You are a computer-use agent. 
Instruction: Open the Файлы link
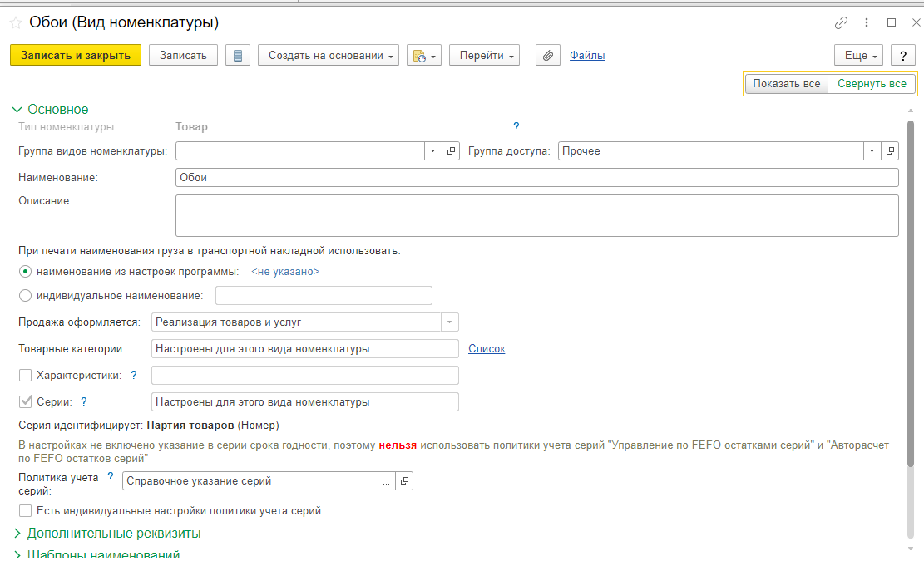tap(587, 56)
